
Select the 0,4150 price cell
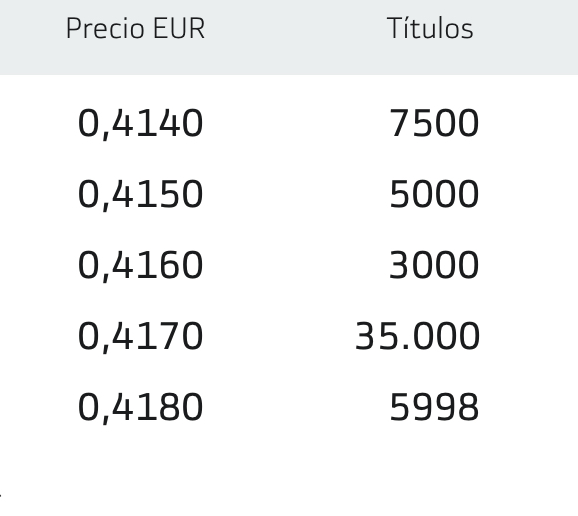point(140,195)
